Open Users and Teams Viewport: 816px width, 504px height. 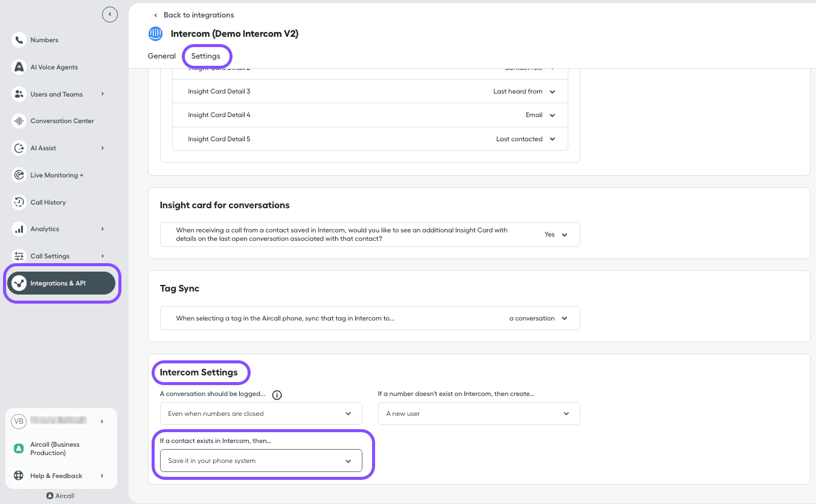click(x=55, y=94)
